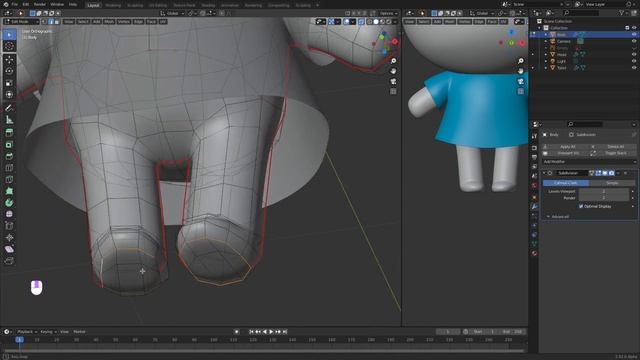Collapse the Subdivision modifier panel
The image size is (640, 360).
pyautogui.click(x=545, y=173)
